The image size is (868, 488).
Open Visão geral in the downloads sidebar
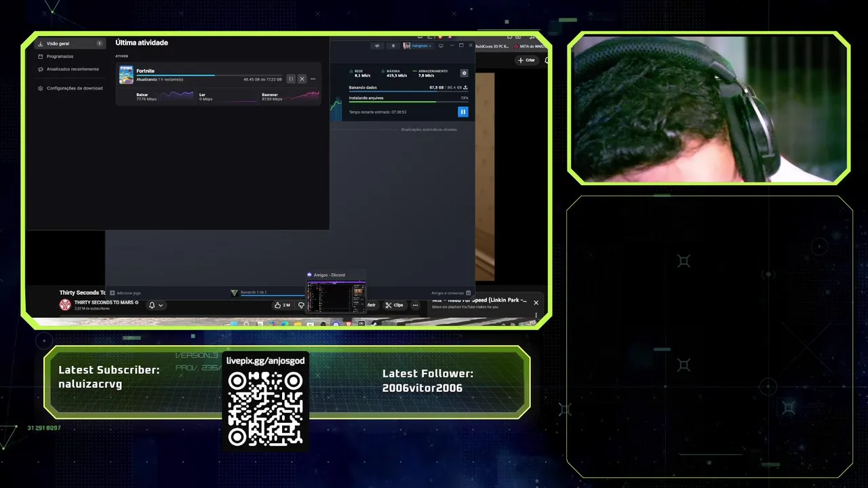[x=71, y=43]
